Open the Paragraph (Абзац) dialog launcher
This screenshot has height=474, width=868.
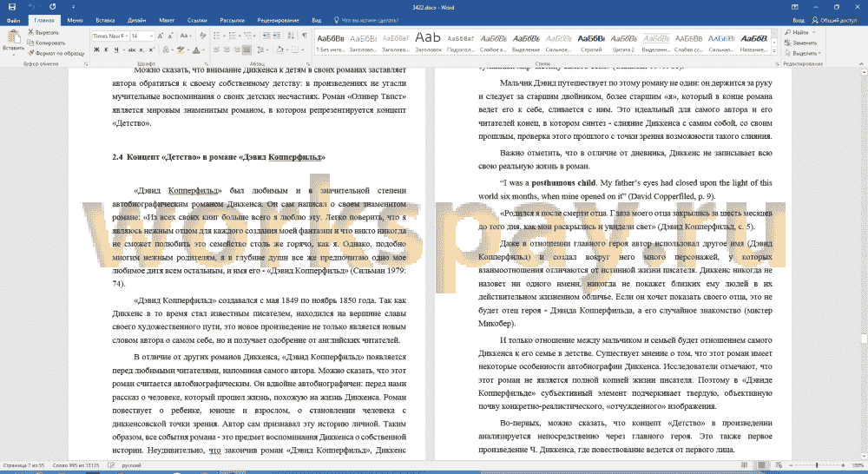(x=307, y=64)
